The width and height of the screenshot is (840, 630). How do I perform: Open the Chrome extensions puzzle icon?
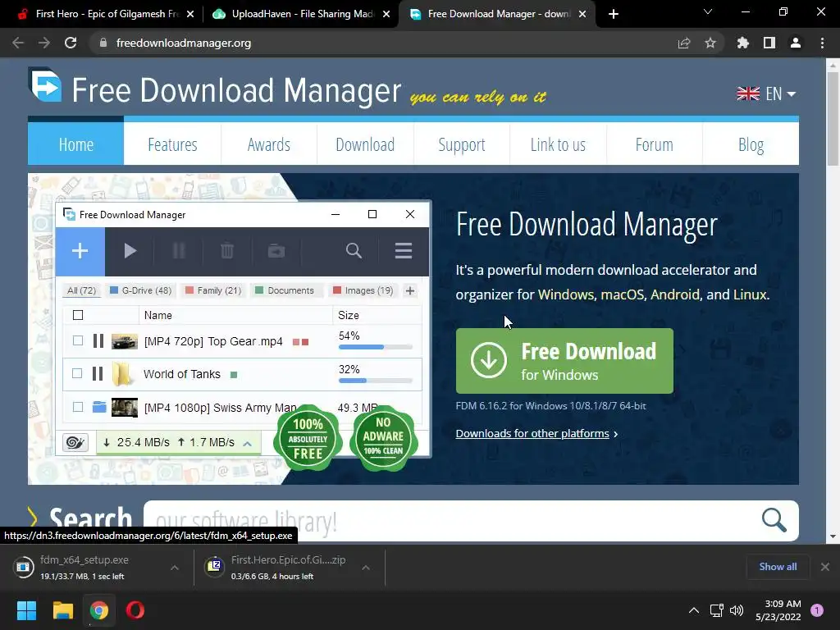point(743,43)
